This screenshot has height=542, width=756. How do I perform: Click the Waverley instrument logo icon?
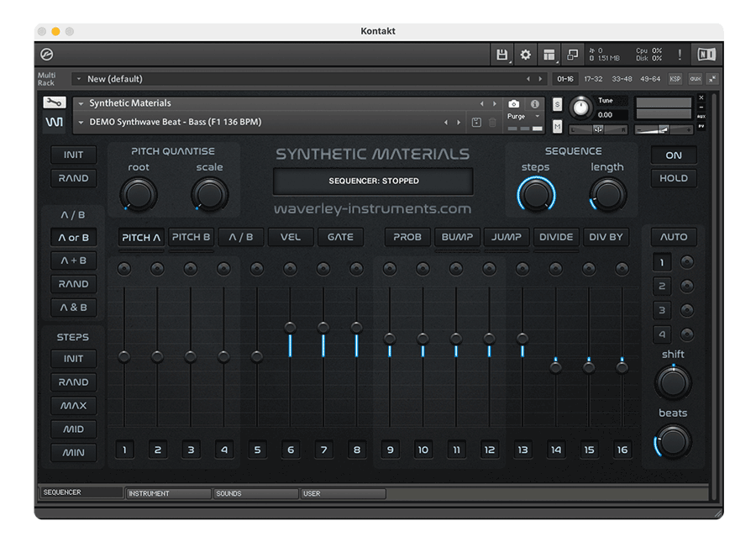click(55, 122)
